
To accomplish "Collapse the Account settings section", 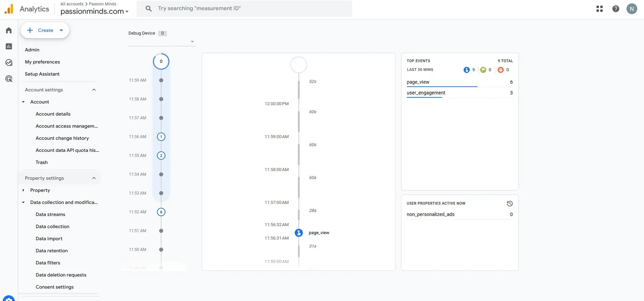I will tap(94, 90).
